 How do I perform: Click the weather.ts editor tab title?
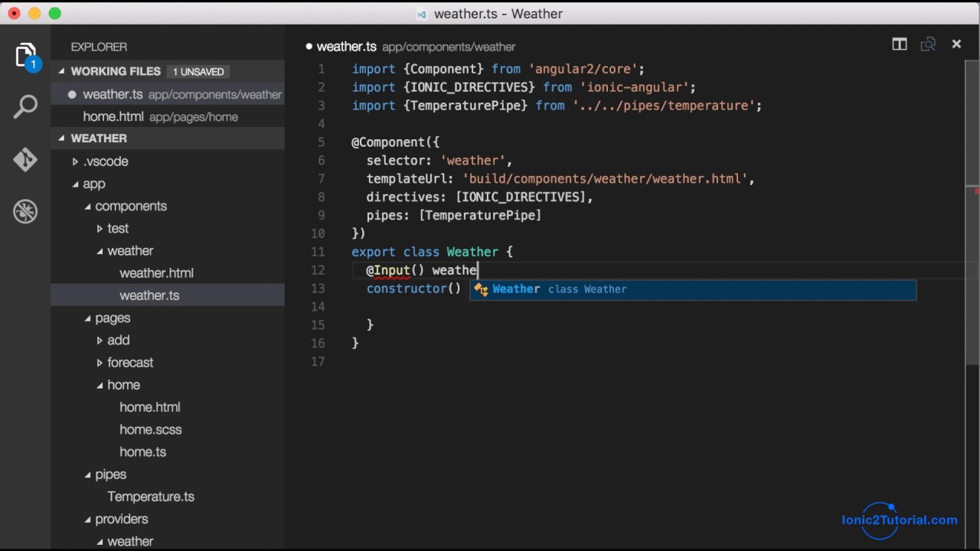click(x=346, y=47)
